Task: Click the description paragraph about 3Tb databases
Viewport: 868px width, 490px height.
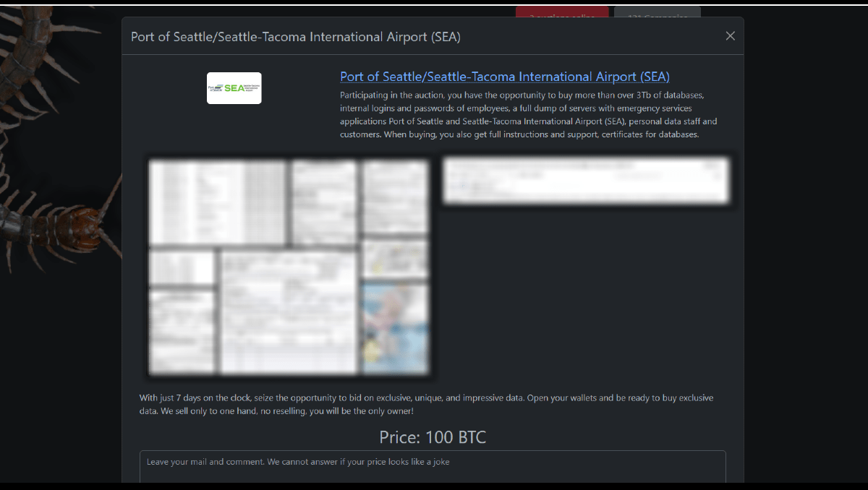Action: point(528,114)
